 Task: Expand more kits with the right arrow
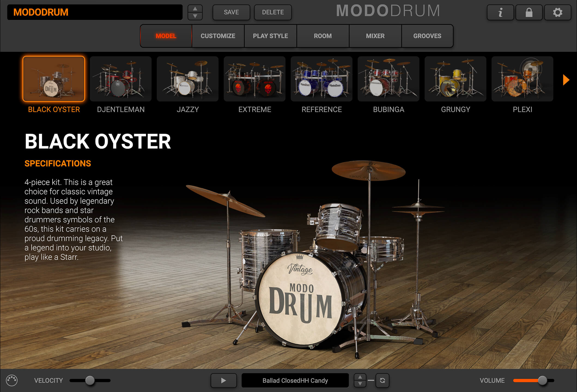point(566,79)
